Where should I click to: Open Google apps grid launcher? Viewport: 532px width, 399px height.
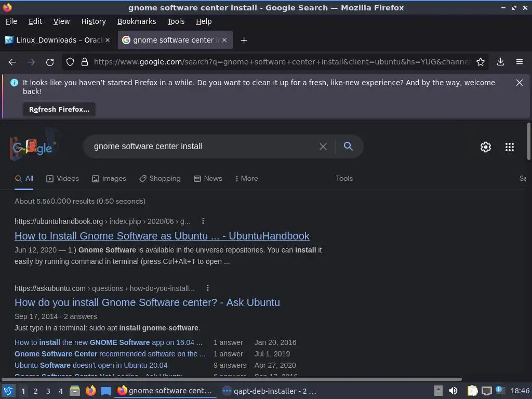coord(509,147)
